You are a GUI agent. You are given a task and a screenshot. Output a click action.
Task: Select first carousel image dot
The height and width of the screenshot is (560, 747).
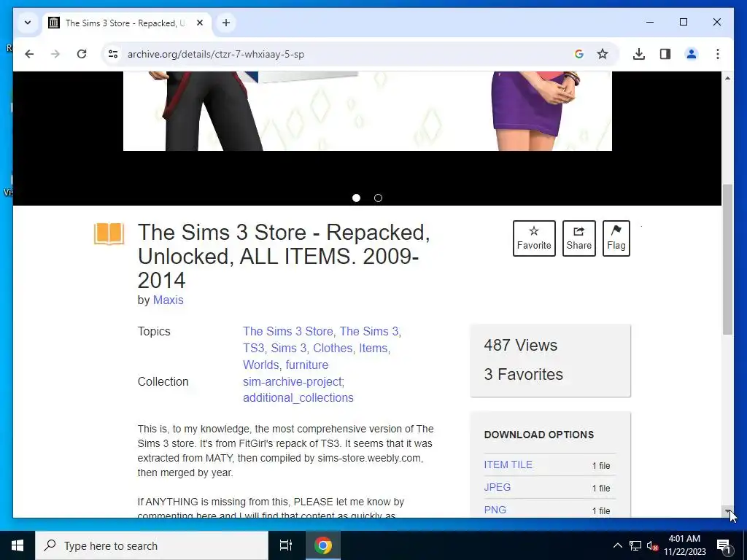pos(356,198)
